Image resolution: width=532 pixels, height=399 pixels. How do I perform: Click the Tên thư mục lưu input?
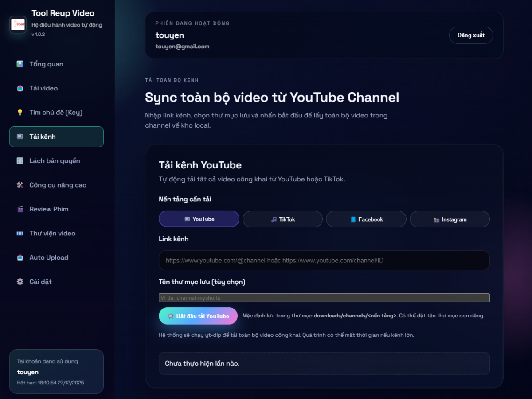point(324,298)
